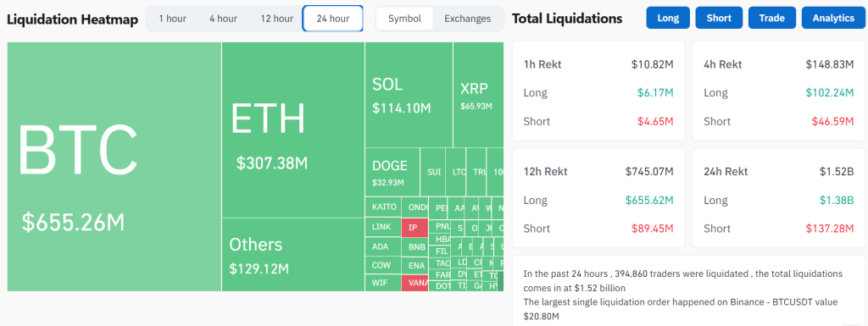Open the Analytics button
Screen dimensions: 868x326
tap(833, 18)
